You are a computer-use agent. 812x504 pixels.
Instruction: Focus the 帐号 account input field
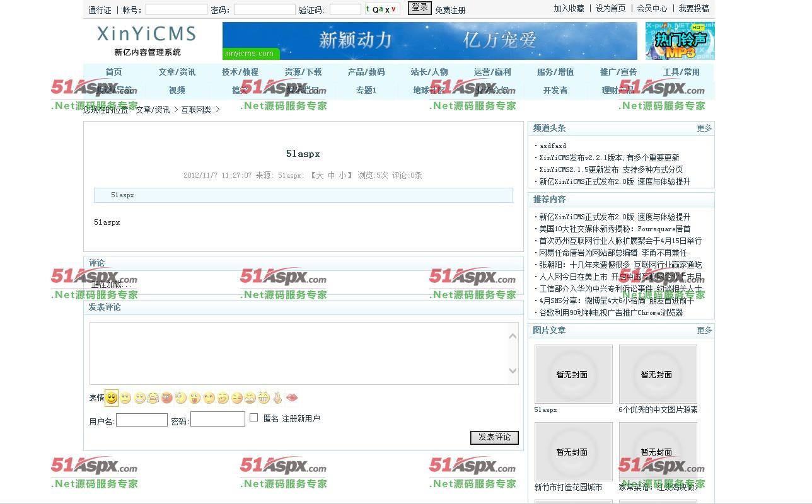(x=177, y=9)
